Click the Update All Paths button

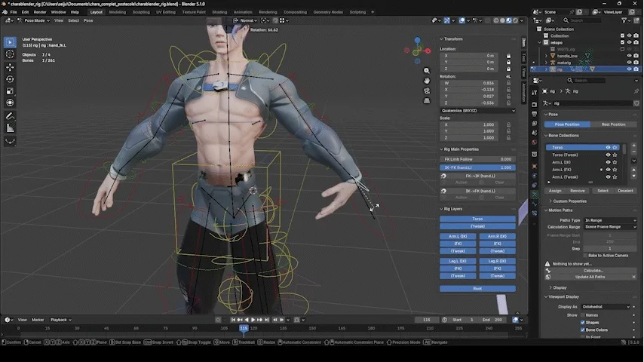tap(590, 277)
